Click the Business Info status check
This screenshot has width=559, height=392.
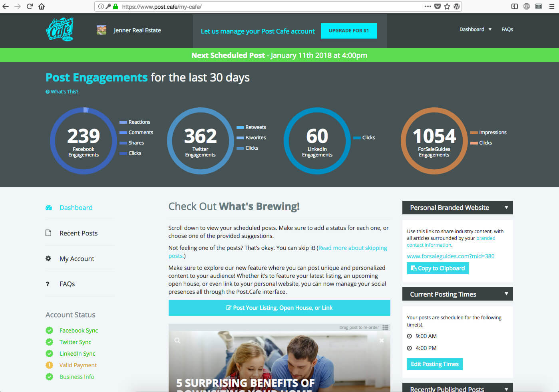[x=50, y=377]
